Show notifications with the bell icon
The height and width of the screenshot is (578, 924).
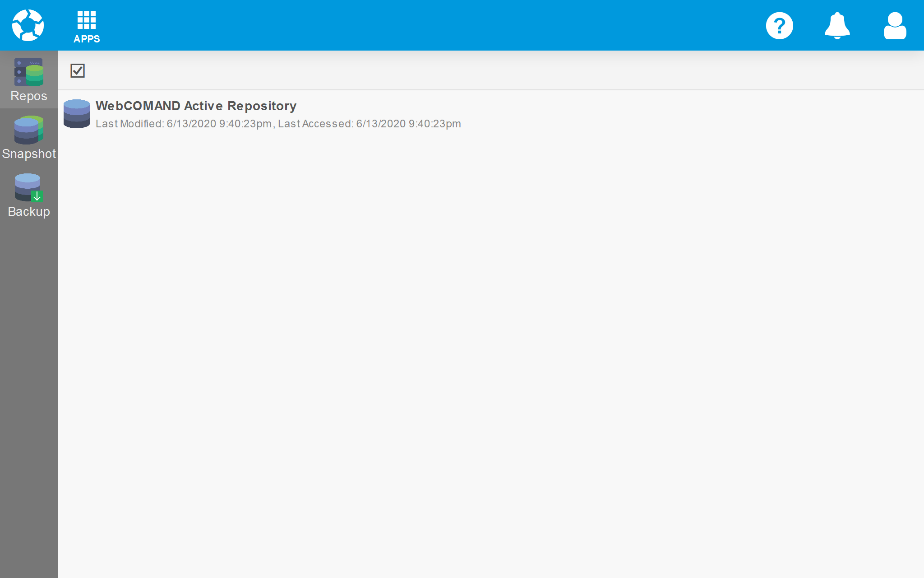coord(837,26)
